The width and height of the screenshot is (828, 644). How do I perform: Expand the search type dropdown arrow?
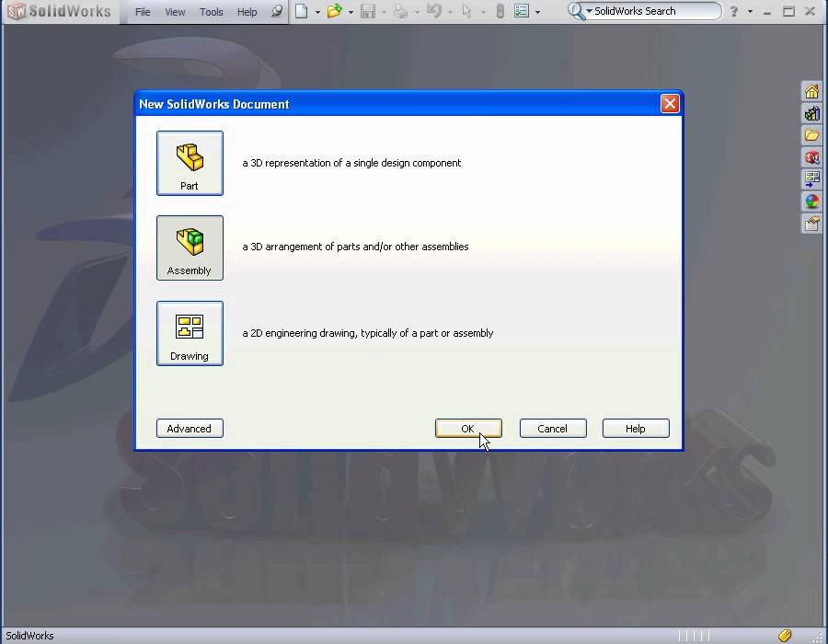pos(590,11)
